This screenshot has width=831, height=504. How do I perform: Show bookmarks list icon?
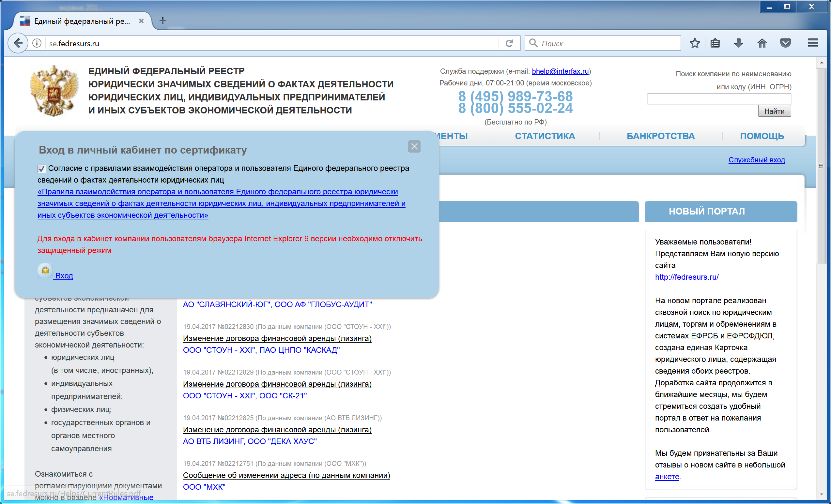[715, 43]
